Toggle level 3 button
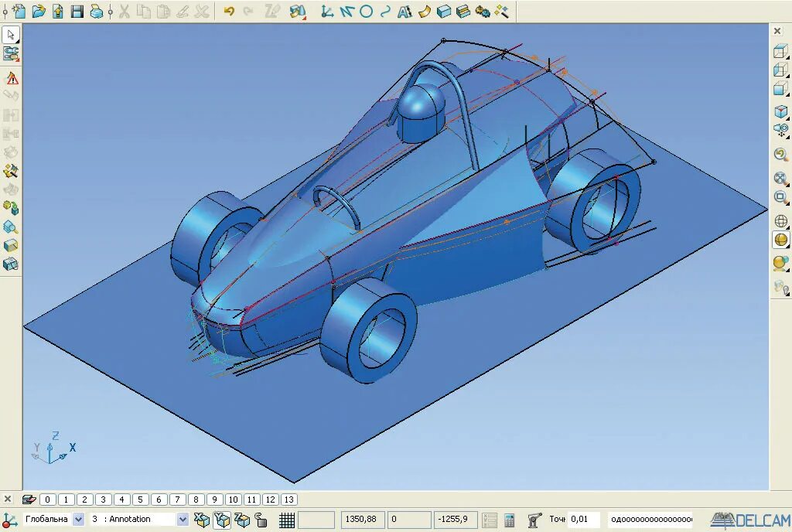This screenshot has width=792, height=532. coord(103,500)
